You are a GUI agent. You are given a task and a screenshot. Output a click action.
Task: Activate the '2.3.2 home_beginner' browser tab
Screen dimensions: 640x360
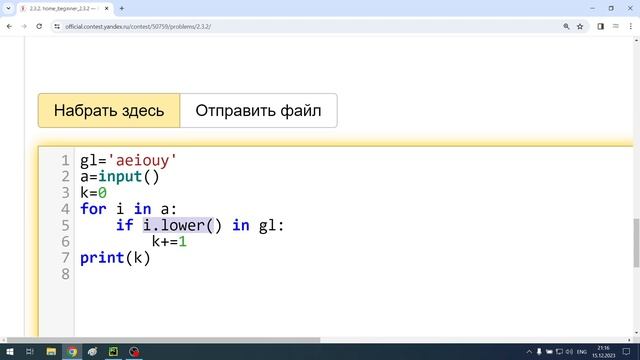(61, 8)
